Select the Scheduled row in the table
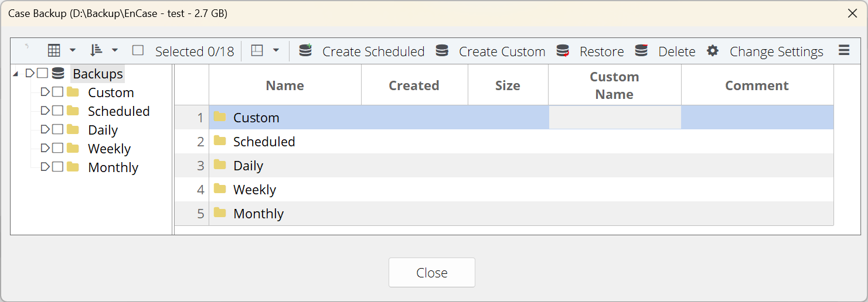Image resolution: width=868 pixels, height=302 pixels. pos(504,142)
